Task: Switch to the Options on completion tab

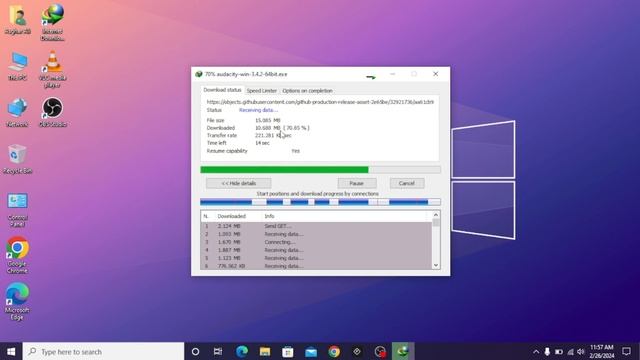Action: coord(307,91)
